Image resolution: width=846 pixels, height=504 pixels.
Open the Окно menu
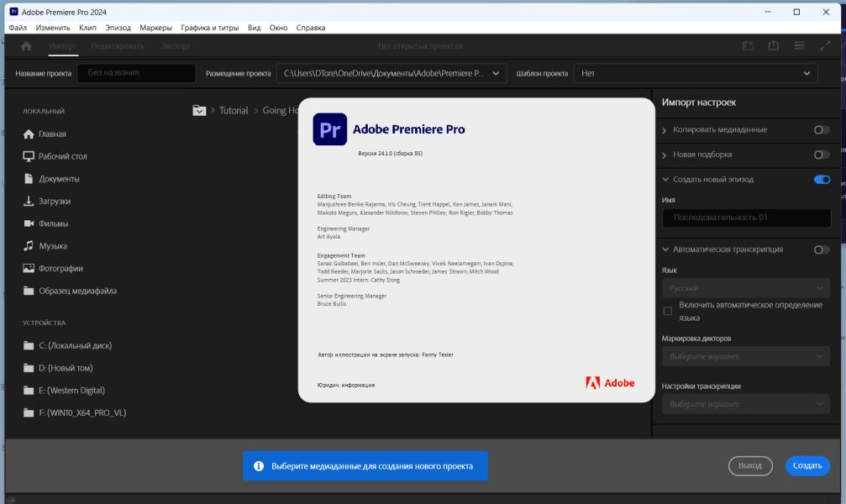pyautogui.click(x=278, y=28)
